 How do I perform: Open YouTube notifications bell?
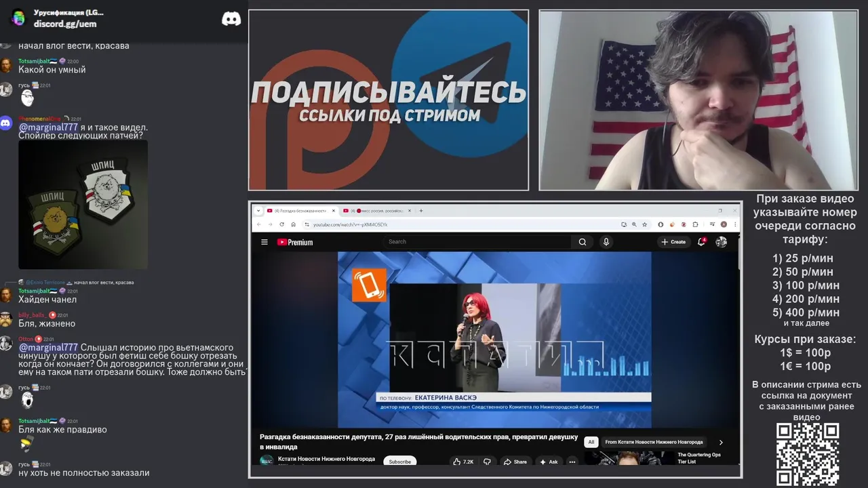702,242
